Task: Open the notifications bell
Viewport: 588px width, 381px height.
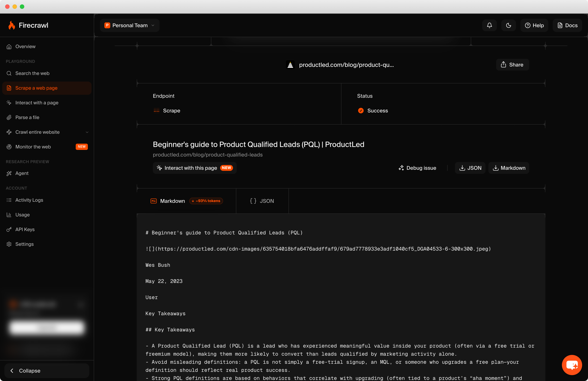Action: (489, 25)
